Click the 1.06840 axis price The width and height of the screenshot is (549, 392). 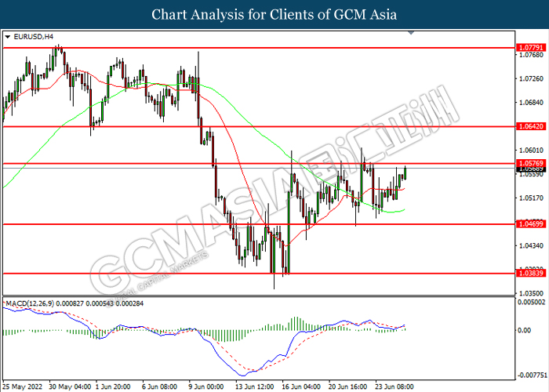coord(532,103)
